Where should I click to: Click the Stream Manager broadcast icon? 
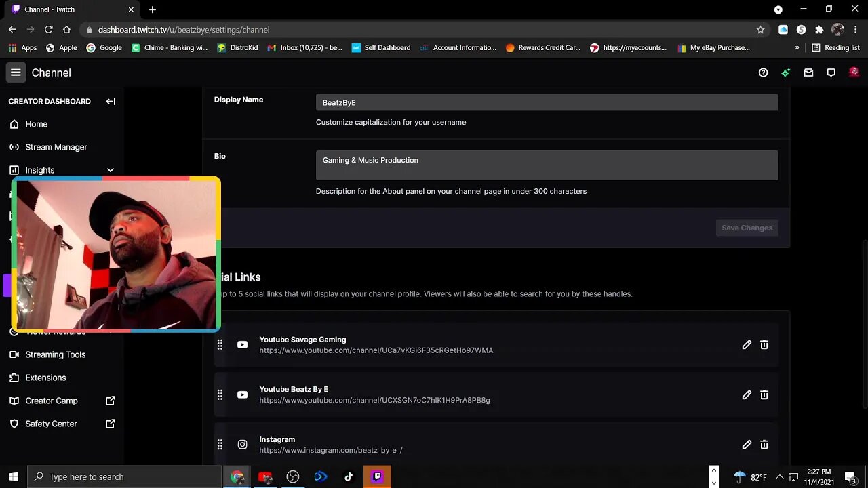click(x=14, y=147)
